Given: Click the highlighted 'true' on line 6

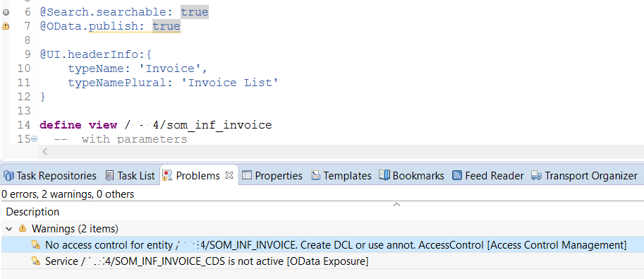Looking at the screenshot, I should coord(195,12).
